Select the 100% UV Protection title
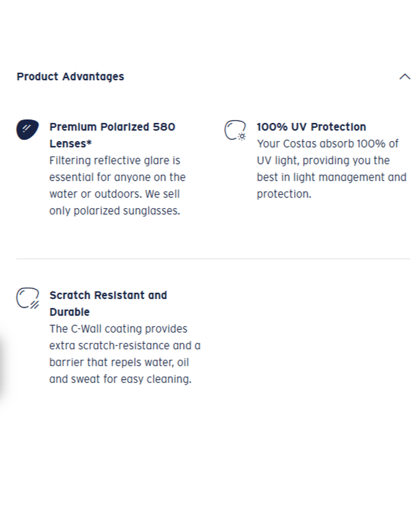The width and height of the screenshot is (420, 510). click(x=311, y=127)
